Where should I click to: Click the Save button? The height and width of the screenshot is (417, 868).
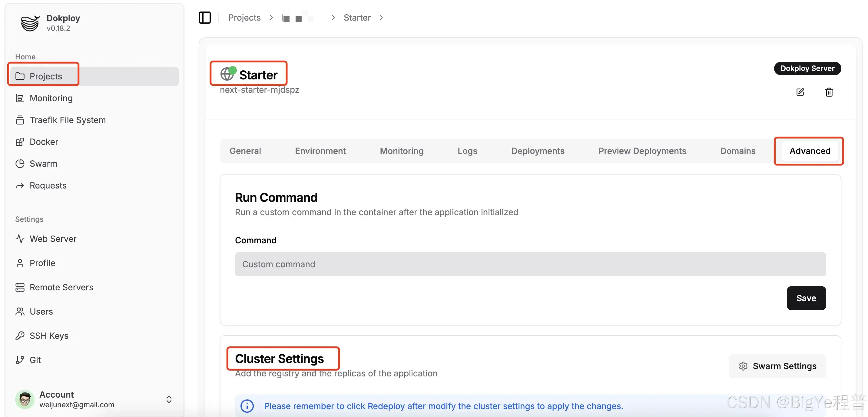pyautogui.click(x=806, y=298)
